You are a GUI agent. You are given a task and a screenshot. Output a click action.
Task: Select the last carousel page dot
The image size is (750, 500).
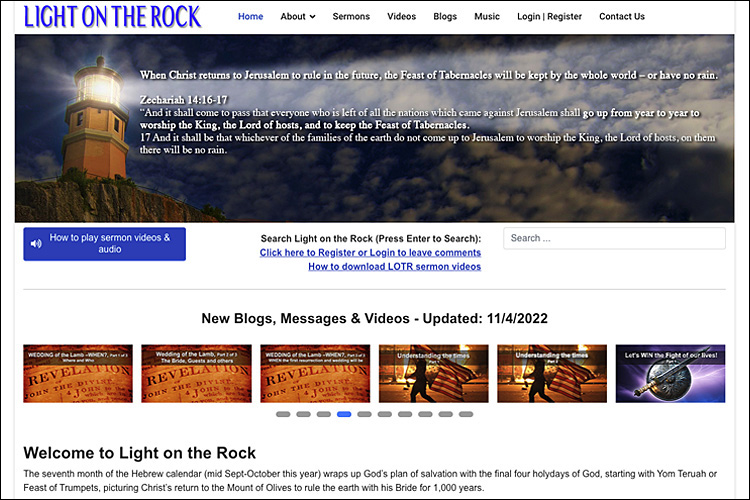pyautogui.click(x=466, y=414)
